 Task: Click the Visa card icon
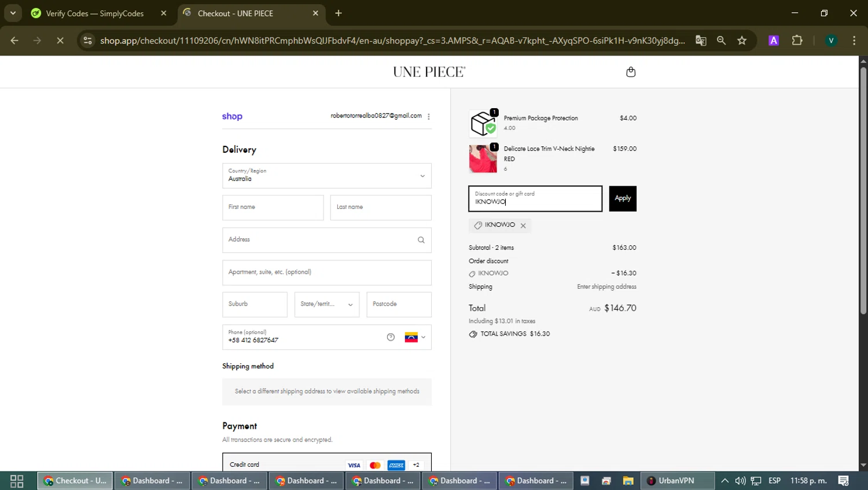pyautogui.click(x=354, y=465)
